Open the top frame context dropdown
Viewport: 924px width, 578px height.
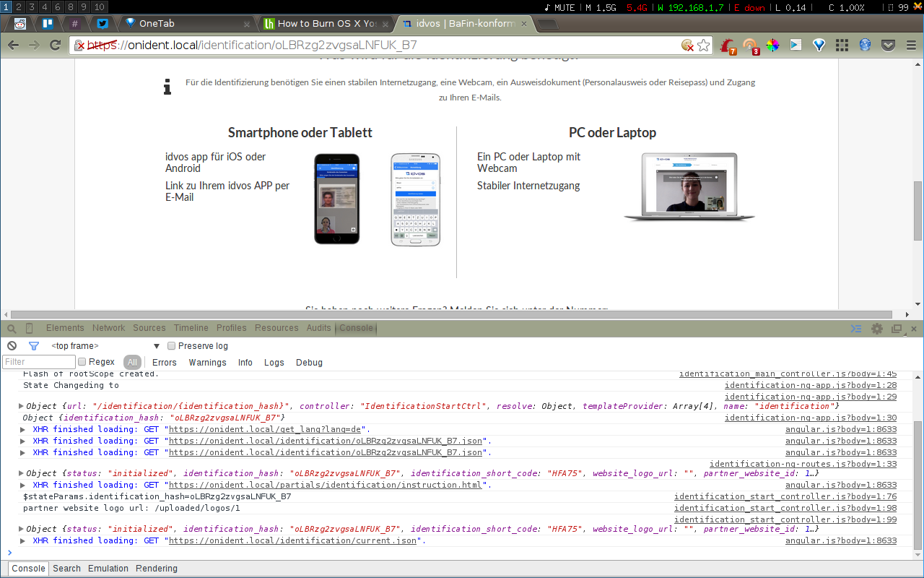tap(105, 346)
